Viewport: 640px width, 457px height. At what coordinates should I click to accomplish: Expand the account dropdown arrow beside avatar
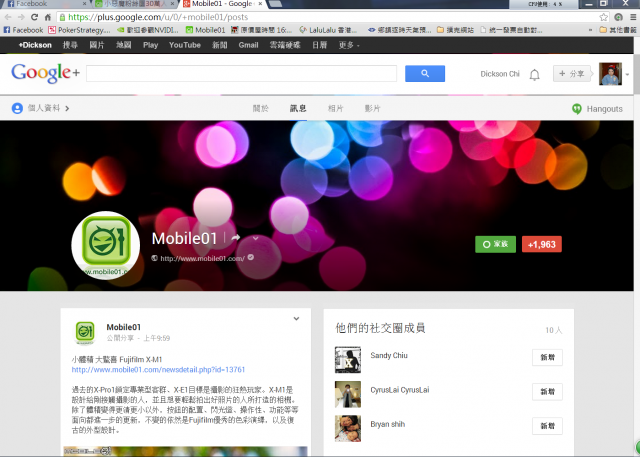(x=627, y=74)
